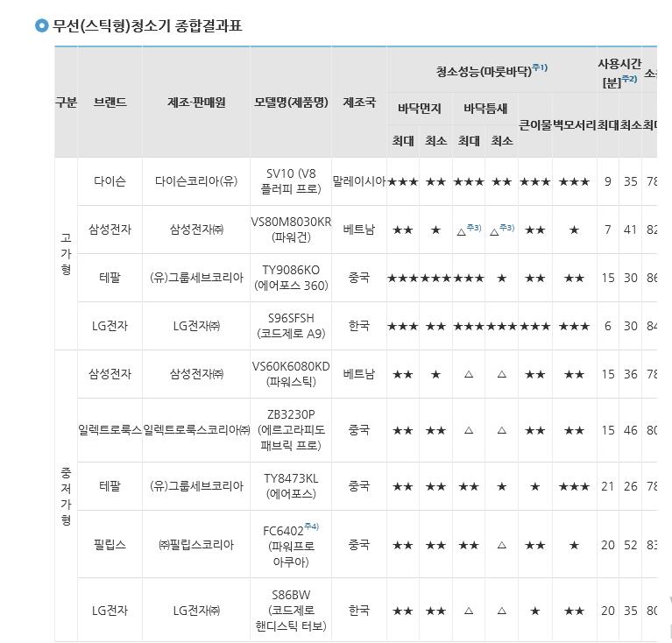Viewport: 672px width, 643px height.
Task: Select model FC6402 (파워프로 아쿠아)
Action: click(x=291, y=546)
